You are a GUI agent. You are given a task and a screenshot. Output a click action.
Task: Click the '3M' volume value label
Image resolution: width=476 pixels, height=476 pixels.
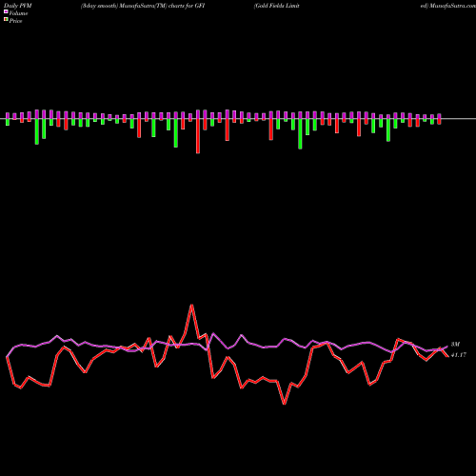tap(455, 345)
